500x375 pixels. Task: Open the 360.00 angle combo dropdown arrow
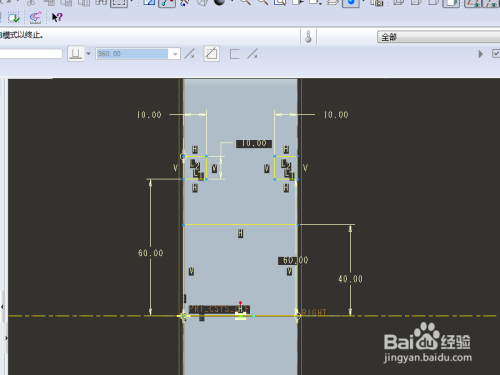(x=175, y=54)
